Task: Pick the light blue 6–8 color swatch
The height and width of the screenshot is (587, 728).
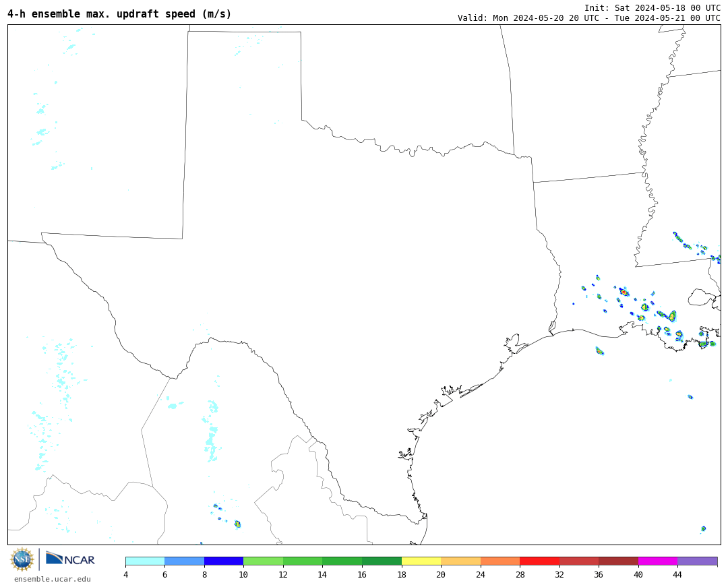Action: (184, 561)
